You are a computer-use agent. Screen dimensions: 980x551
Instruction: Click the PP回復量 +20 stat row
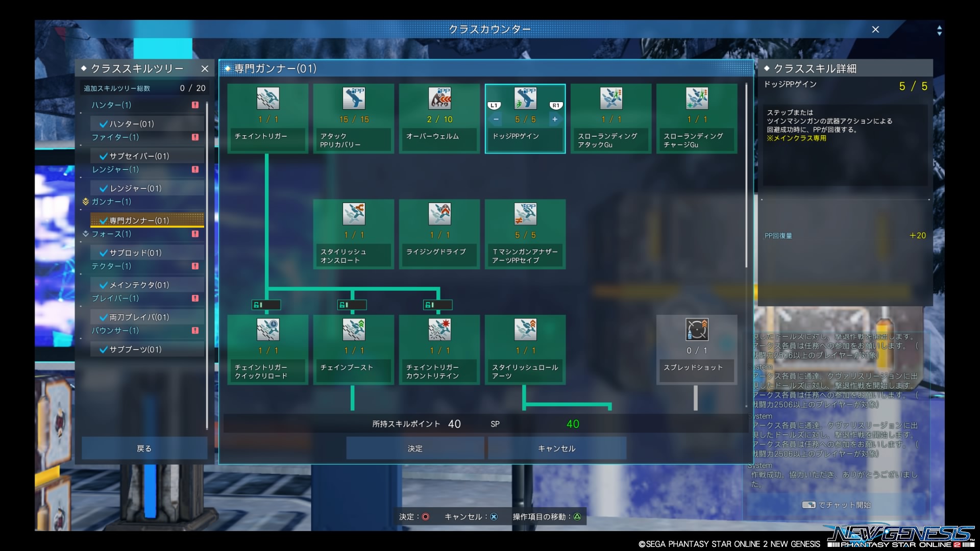pyautogui.click(x=845, y=236)
